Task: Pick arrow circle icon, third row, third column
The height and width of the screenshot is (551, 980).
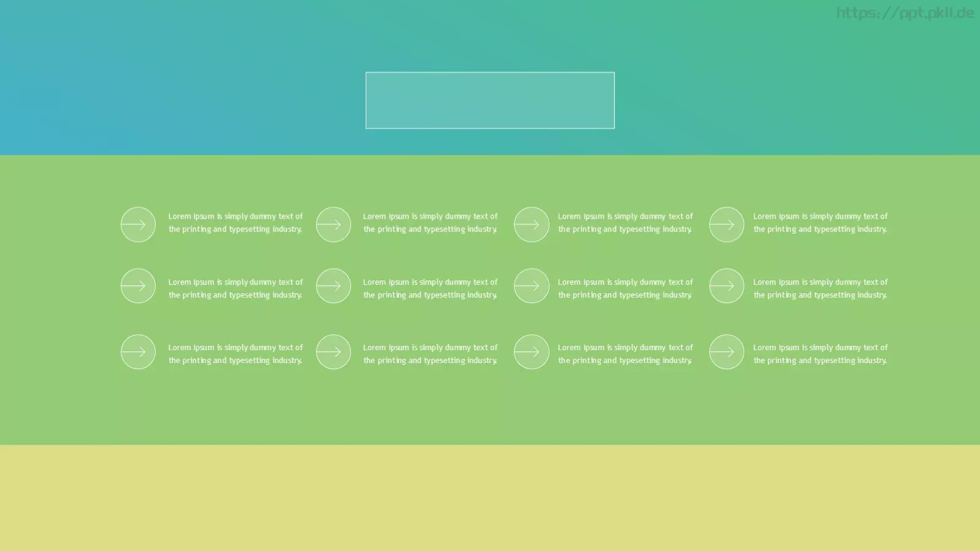Action: [x=531, y=352]
